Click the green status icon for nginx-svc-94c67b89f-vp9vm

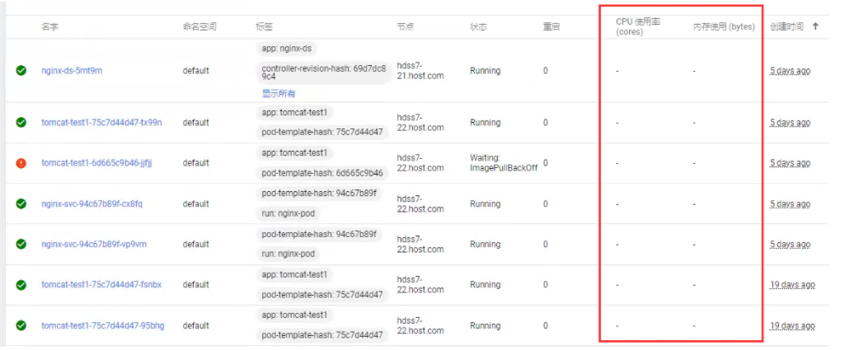[21, 244]
